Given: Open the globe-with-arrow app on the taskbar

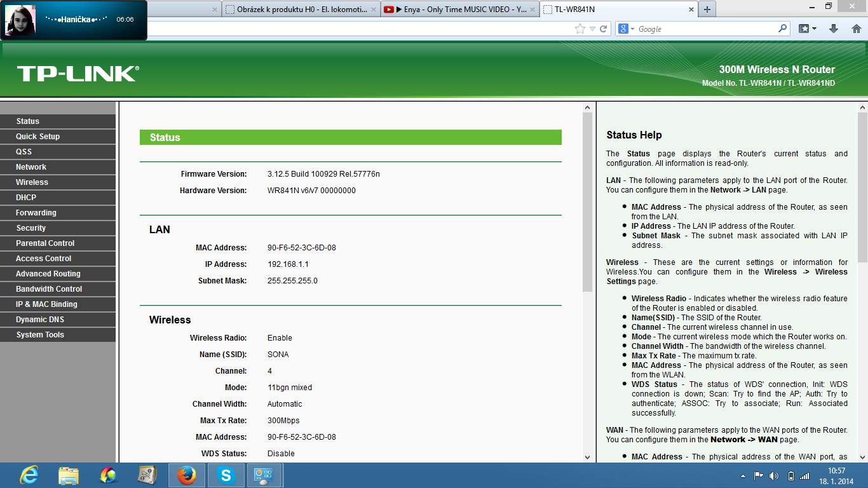Looking at the screenshot, I should [108, 475].
